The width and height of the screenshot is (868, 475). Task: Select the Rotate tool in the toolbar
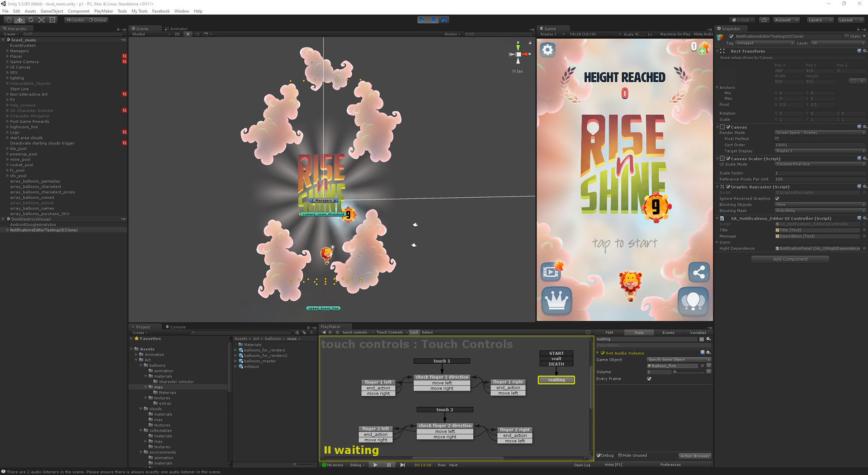click(30, 20)
